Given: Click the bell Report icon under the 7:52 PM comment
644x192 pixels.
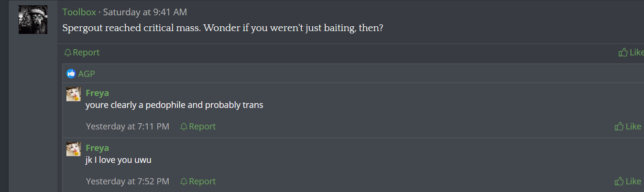Looking at the screenshot, I should coord(184,181).
